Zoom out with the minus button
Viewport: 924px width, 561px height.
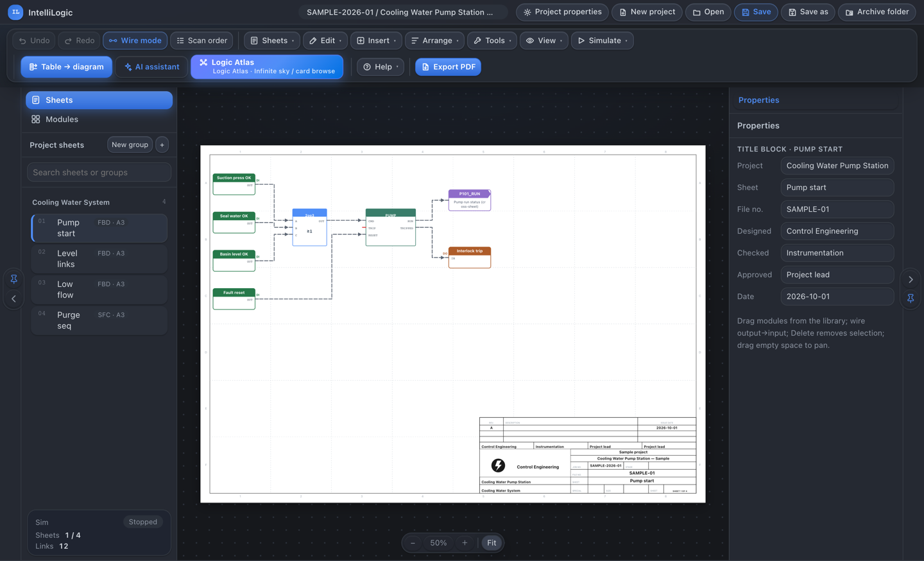(x=413, y=543)
